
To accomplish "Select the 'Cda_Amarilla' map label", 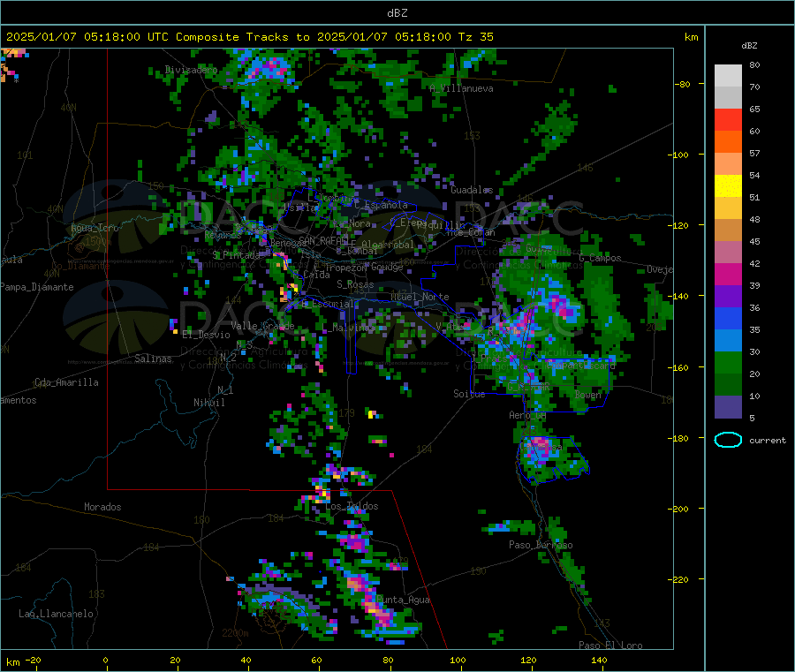I will tap(66, 382).
